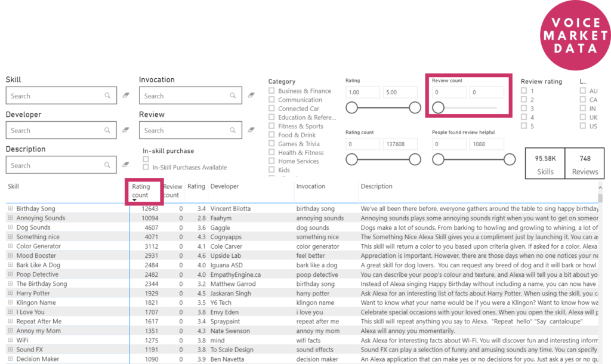611x364 pixels.
Task: Sort by the Invocation column header
Action: pyautogui.click(x=310, y=186)
